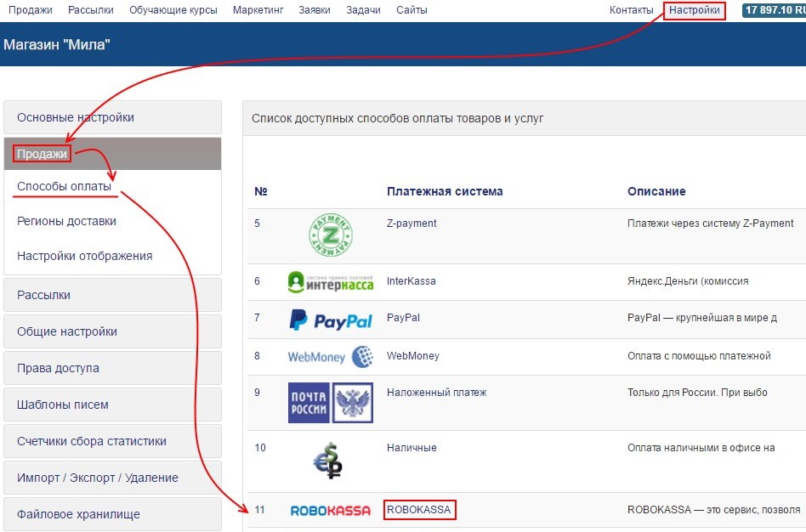
Task: Open the ROBOKASSA payment system link
Action: tap(420, 510)
